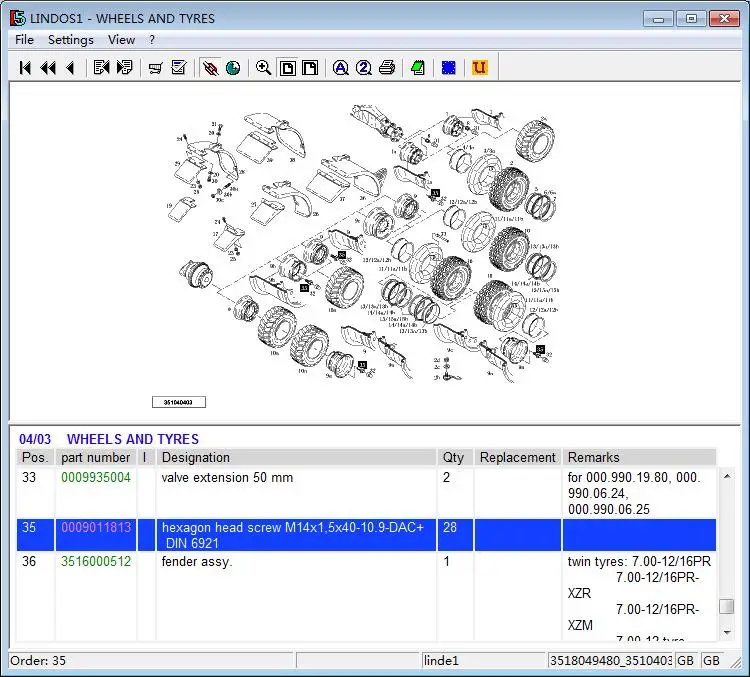Open the Settings menu
The width and height of the screenshot is (750, 677).
[x=71, y=40]
